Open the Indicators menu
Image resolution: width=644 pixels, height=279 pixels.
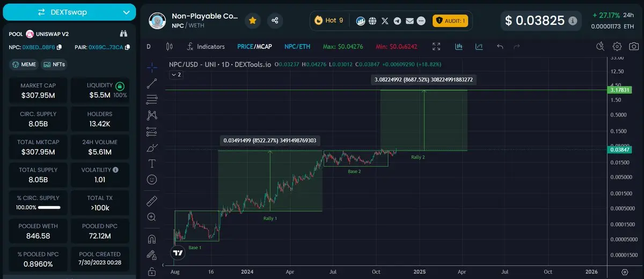(x=206, y=47)
